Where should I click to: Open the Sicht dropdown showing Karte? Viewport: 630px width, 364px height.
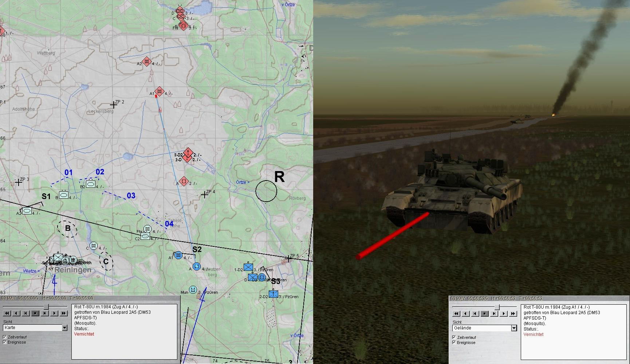(x=64, y=328)
